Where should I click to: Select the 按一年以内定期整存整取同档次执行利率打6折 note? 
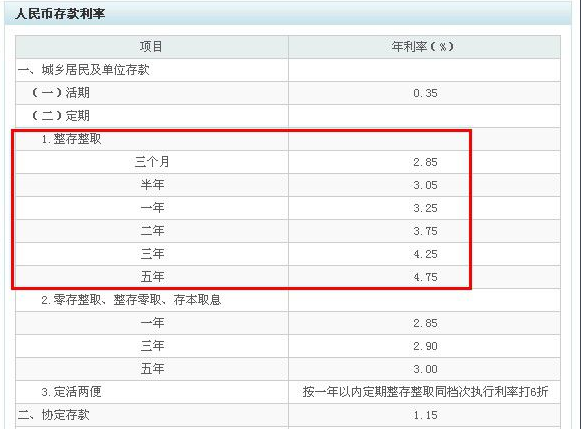pos(425,392)
